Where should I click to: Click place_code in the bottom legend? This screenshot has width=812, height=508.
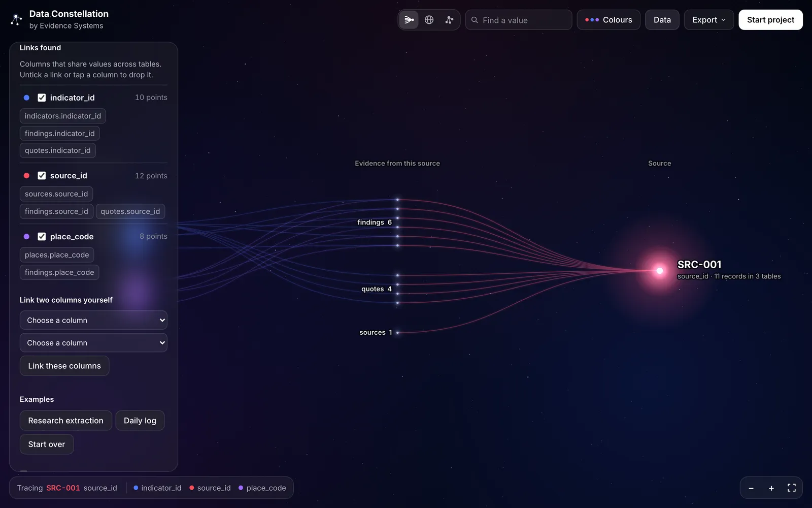pos(262,488)
